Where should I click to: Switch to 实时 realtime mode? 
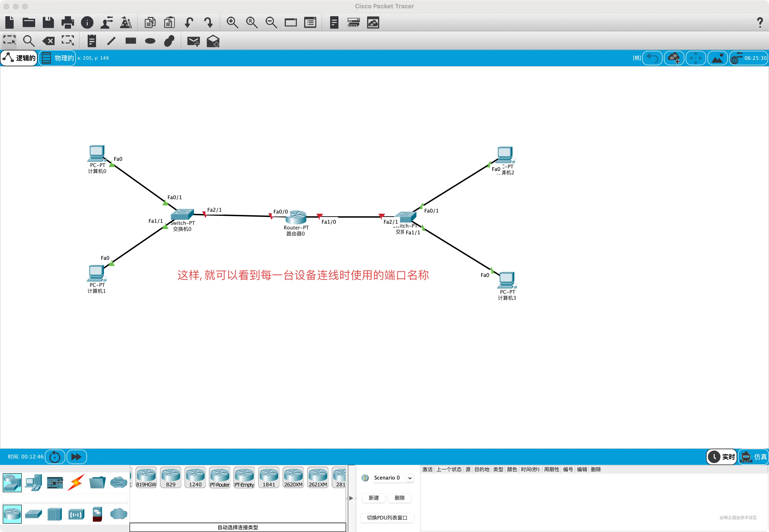tap(722, 457)
